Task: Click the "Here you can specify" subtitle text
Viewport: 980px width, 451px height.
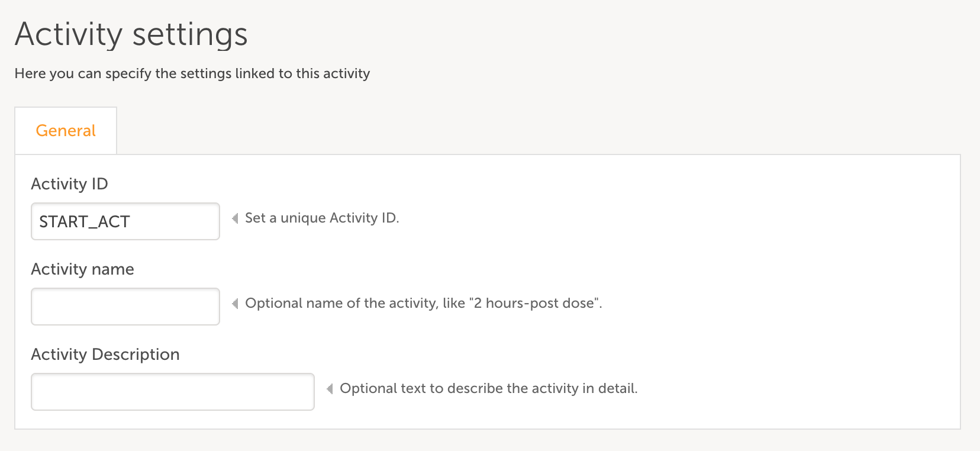Action: coord(192,73)
